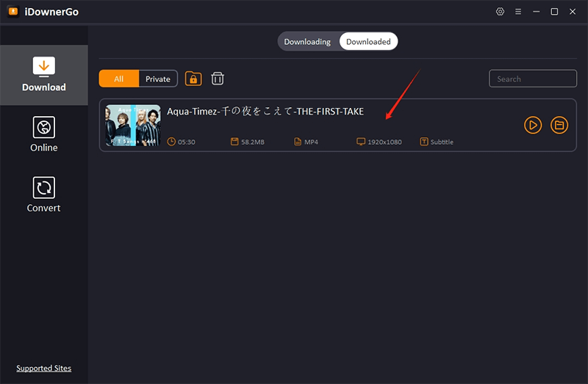Image resolution: width=588 pixels, height=384 pixels.
Task: Click the Aqua-Timez video thumbnail
Action: point(133,126)
